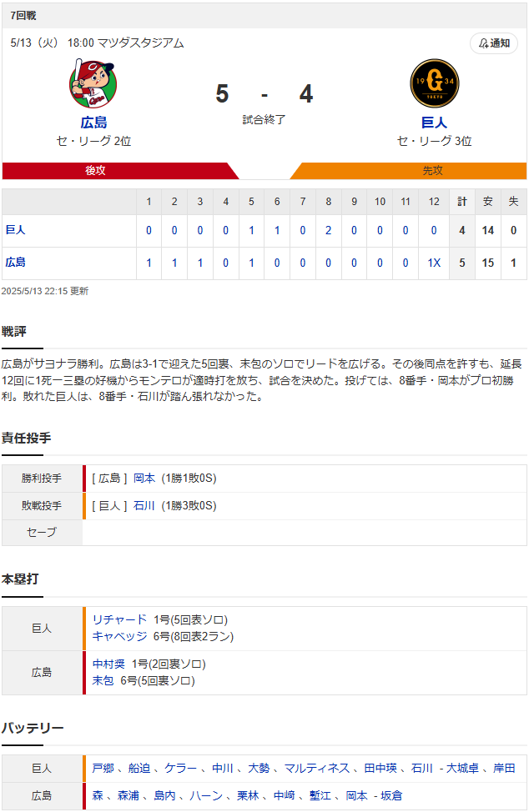Click Giants total hits value 14
The image size is (529, 812).
[488, 230]
